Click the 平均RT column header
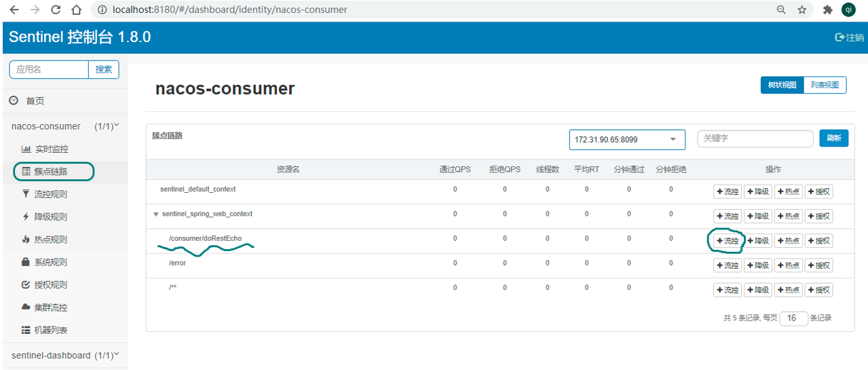868x370 pixels. click(586, 170)
